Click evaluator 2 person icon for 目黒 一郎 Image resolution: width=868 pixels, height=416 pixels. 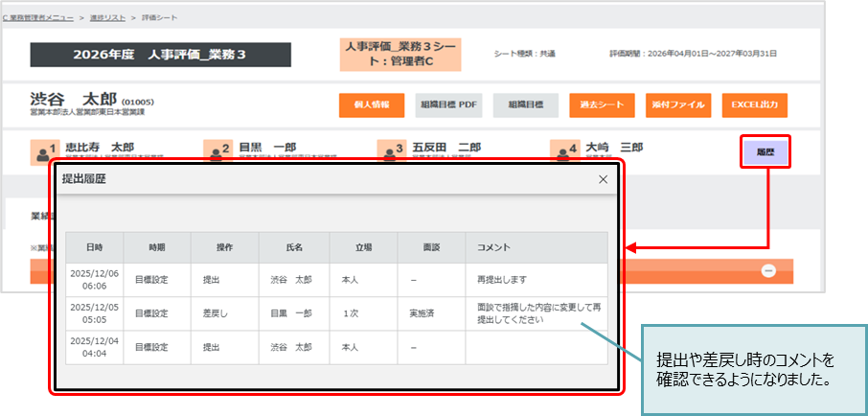point(217,151)
